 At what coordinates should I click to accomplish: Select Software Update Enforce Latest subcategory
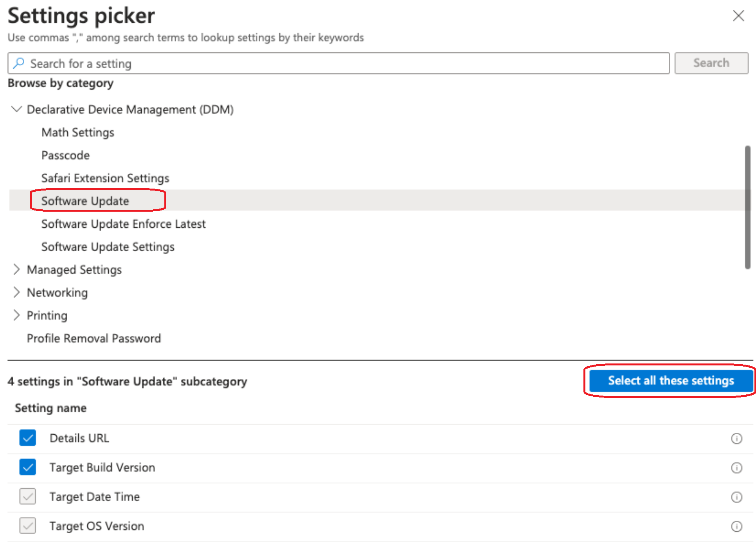[123, 224]
